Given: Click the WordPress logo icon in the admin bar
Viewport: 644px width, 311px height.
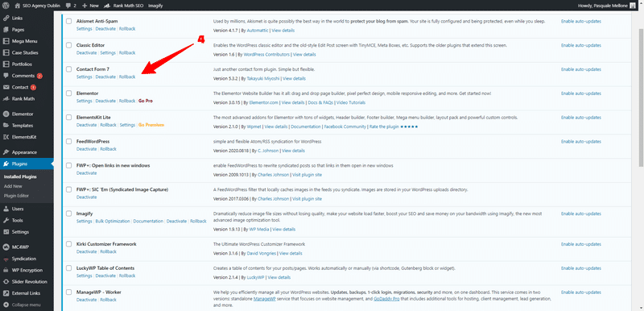Looking at the screenshot, I should 6,6.
